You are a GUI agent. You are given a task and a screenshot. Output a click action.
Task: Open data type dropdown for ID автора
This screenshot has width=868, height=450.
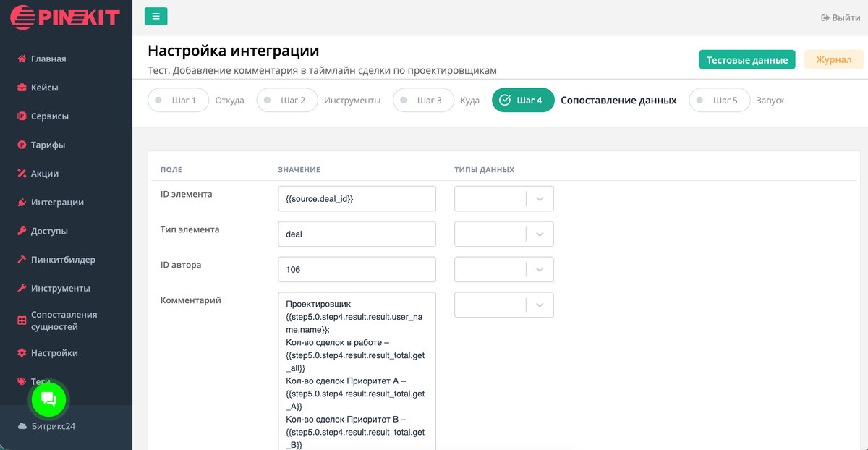pyautogui.click(x=504, y=269)
